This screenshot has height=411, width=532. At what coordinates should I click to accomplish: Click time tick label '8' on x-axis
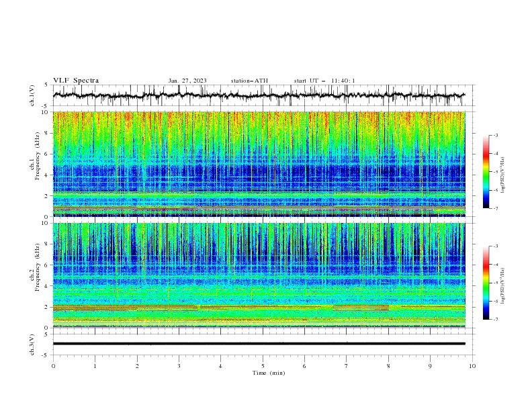[388, 366]
